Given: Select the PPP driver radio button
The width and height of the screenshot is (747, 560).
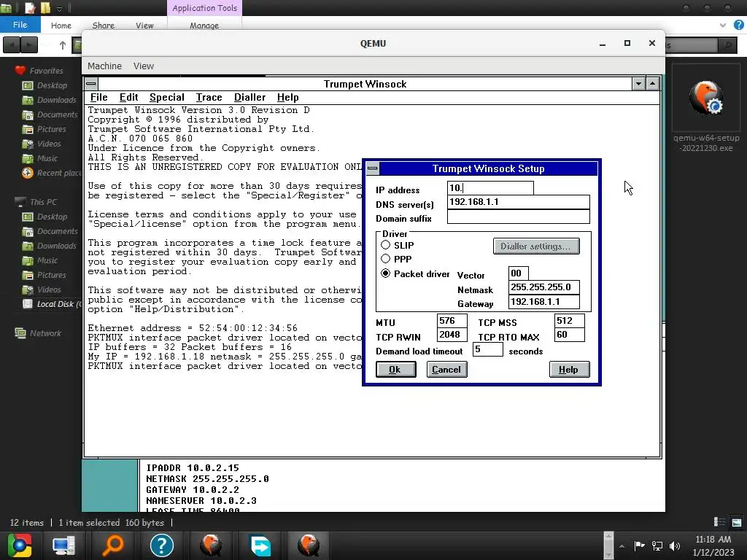Looking at the screenshot, I should (x=385, y=259).
